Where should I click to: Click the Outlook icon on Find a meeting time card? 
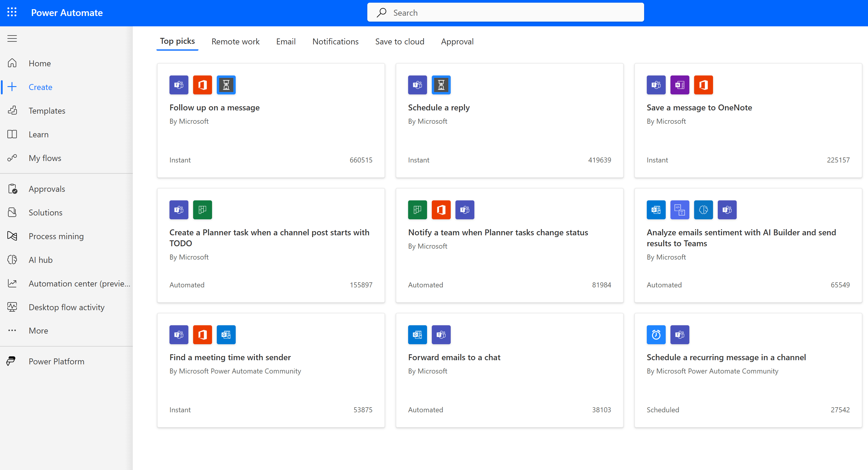click(x=226, y=334)
